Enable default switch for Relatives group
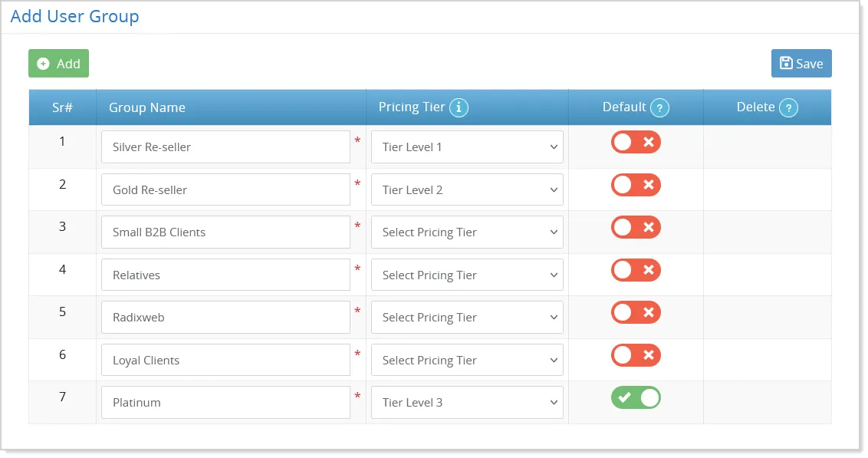The image size is (868, 458). [636, 270]
